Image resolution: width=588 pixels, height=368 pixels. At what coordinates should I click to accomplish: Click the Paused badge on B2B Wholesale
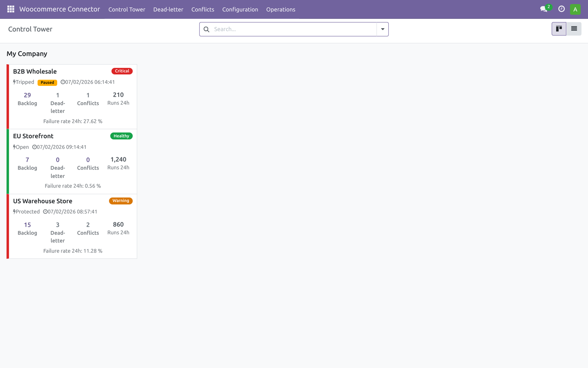[47, 83]
